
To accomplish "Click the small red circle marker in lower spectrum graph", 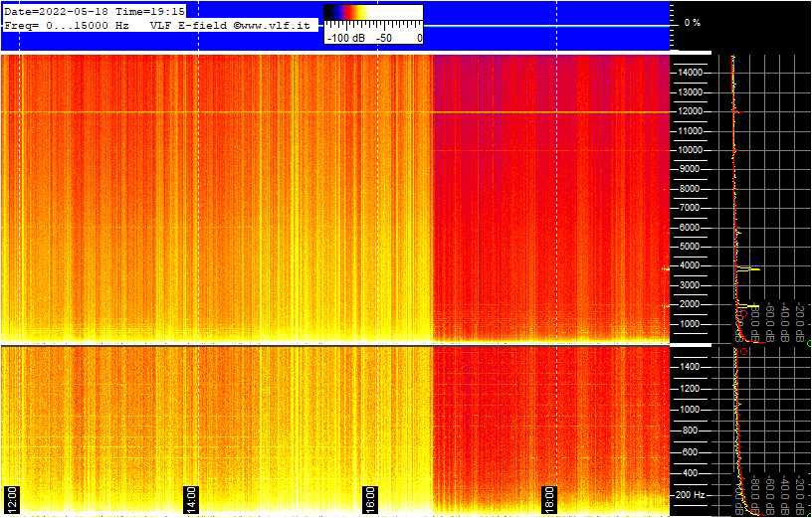I will (743, 351).
